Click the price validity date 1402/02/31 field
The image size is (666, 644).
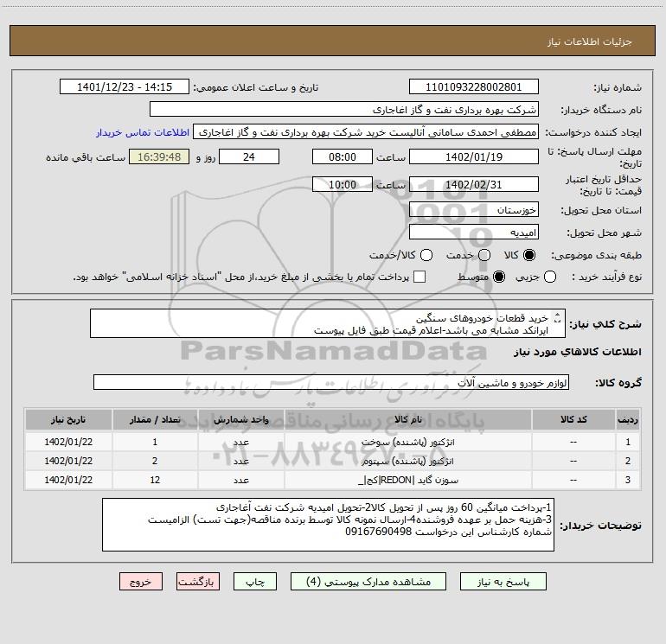point(474,184)
